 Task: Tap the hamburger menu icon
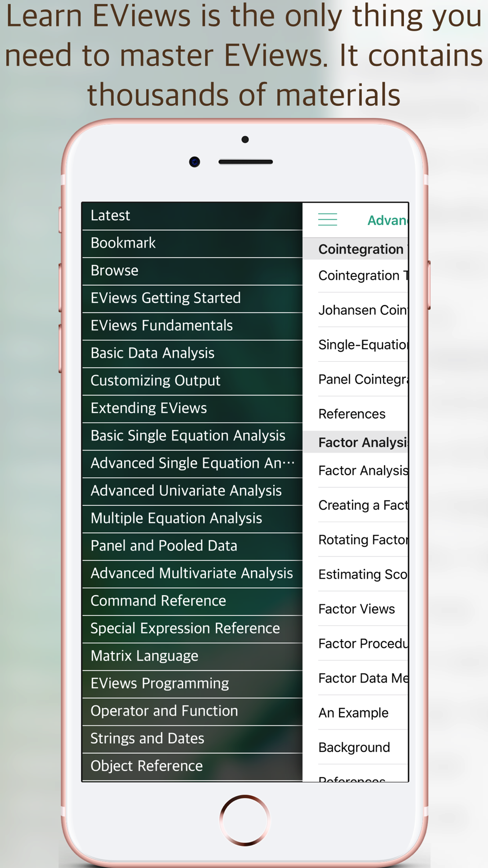[x=327, y=220]
